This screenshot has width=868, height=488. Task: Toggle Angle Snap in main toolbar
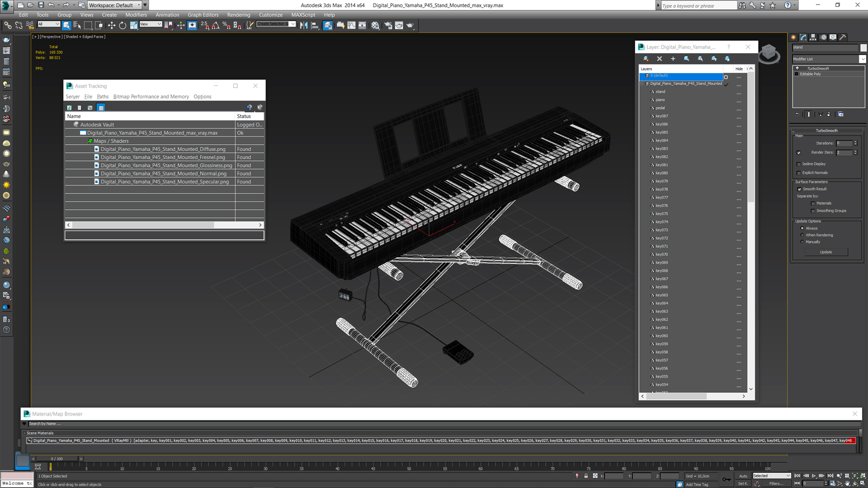coord(216,25)
